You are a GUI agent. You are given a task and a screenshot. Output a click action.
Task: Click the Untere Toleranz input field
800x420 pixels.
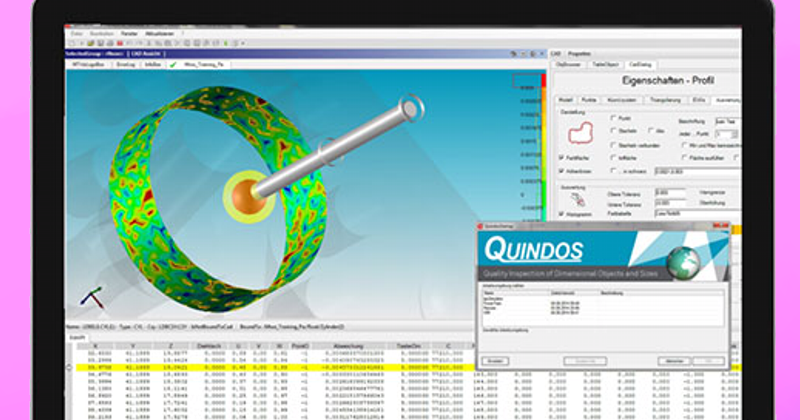[x=670, y=204]
